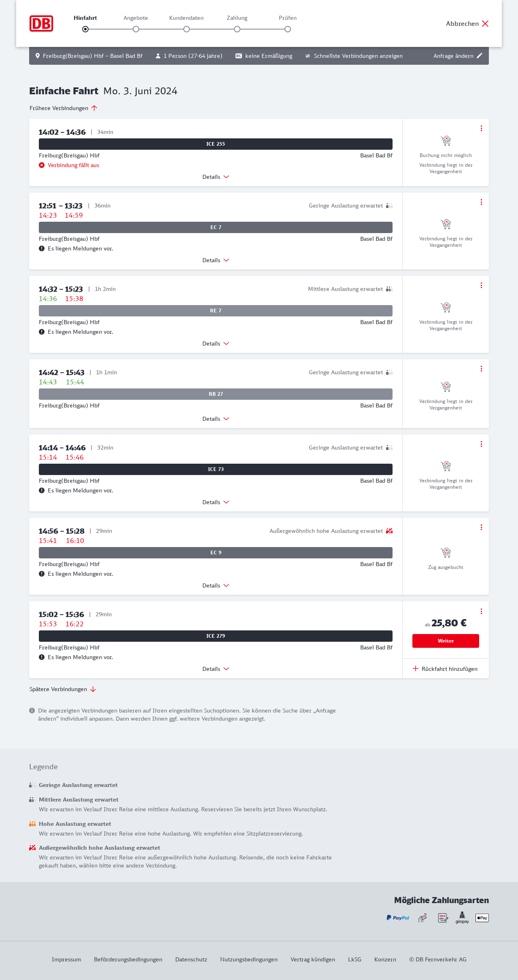Add a return trip via Rückfahrt hinzufügen
This screenshot has width=518, height=980.
click(445, 669)
